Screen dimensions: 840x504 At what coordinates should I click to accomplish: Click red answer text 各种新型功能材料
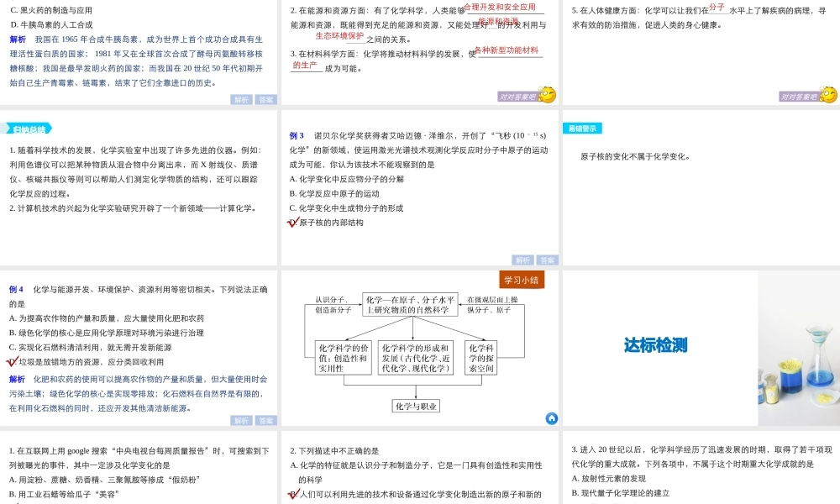click(x=507, y=50)
